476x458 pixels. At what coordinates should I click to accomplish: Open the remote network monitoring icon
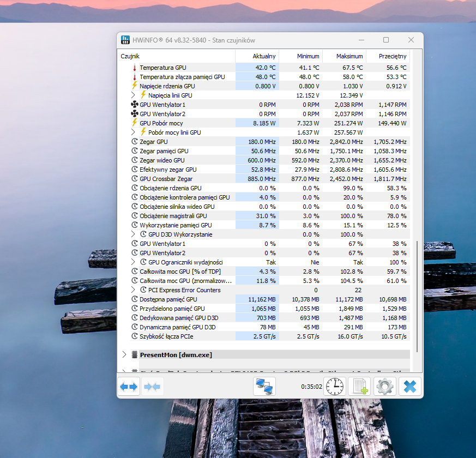(x=264, y=387)
